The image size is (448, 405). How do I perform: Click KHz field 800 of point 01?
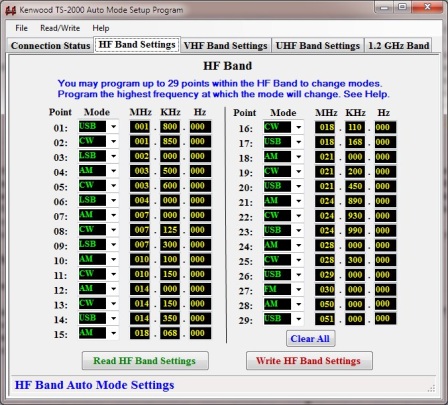pos(170,127)
